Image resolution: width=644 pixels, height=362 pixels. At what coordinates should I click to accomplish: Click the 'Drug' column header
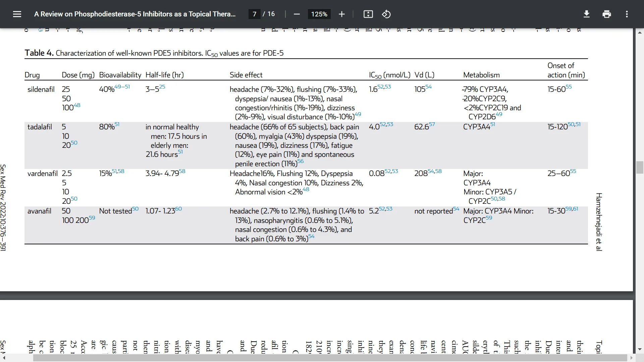32,75
